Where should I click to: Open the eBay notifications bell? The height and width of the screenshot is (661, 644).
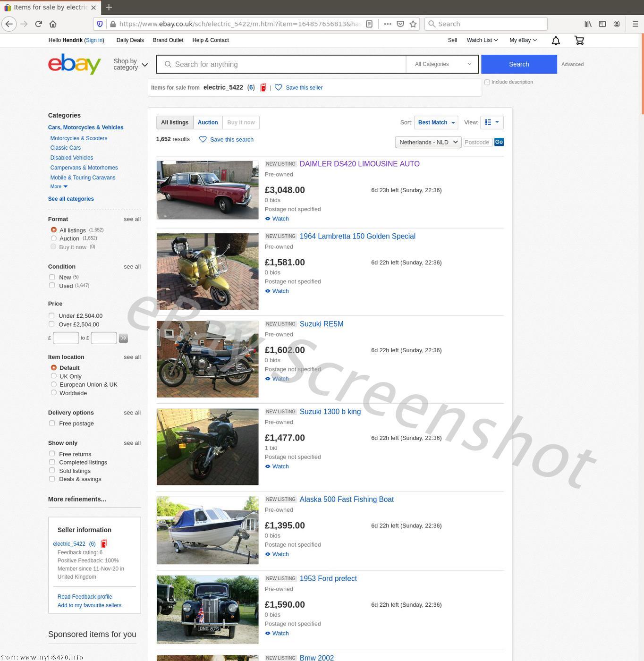(x=556, y=41)
